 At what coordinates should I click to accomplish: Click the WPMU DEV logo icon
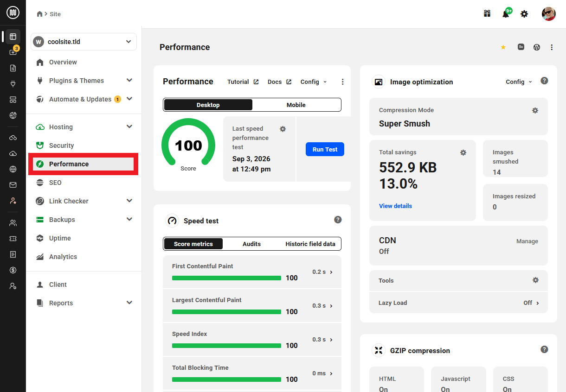coord(13,13)
